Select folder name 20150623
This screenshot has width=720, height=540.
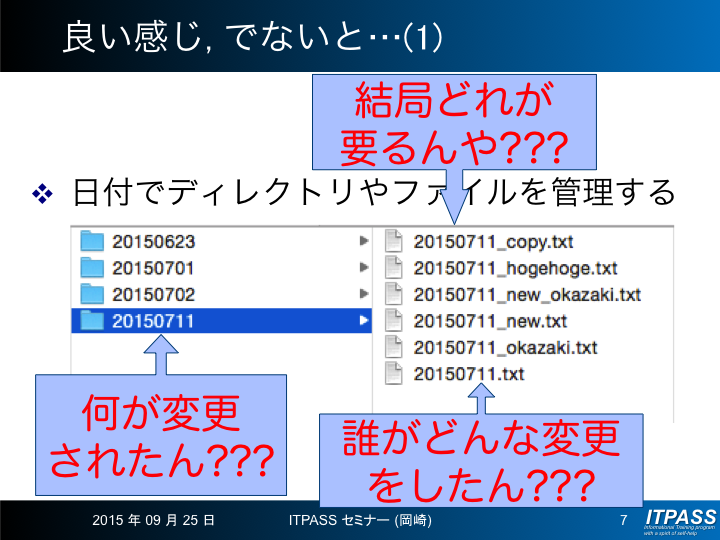click(x=154, y=242)
